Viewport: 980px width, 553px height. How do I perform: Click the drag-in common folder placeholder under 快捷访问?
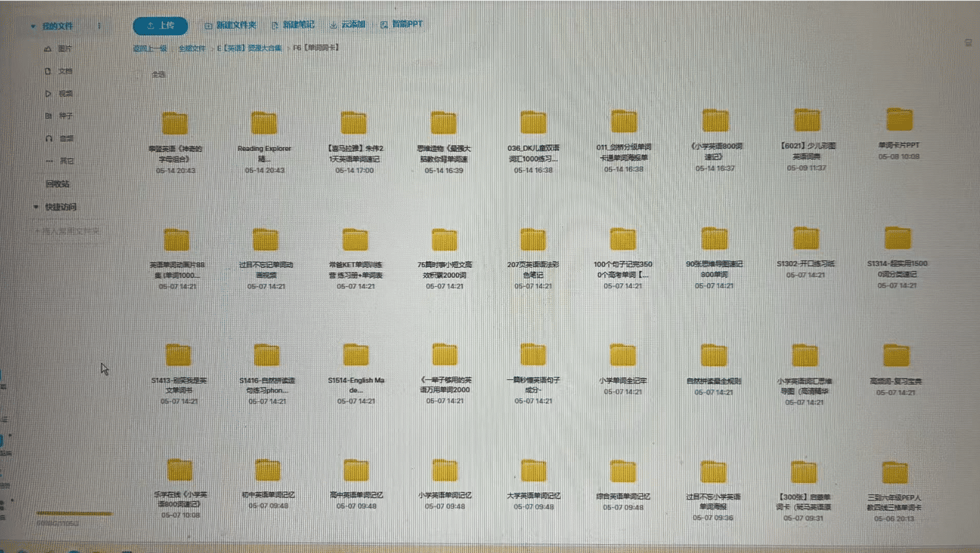tap(67, 231)
